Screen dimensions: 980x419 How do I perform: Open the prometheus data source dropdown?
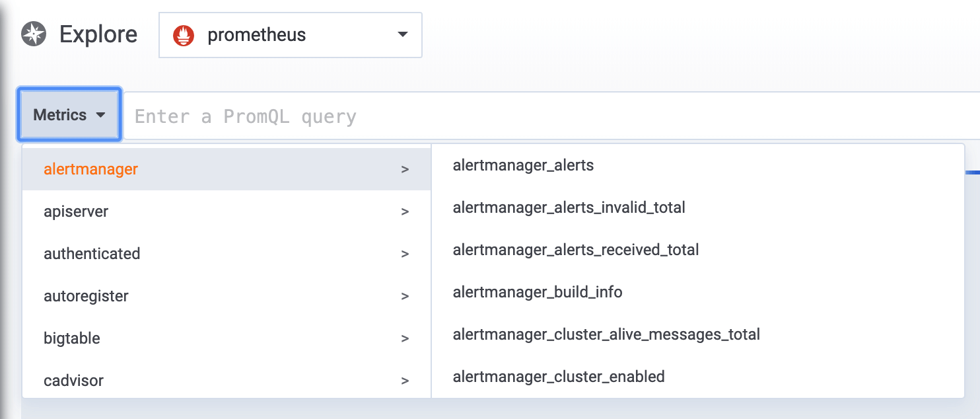[402, 35]
